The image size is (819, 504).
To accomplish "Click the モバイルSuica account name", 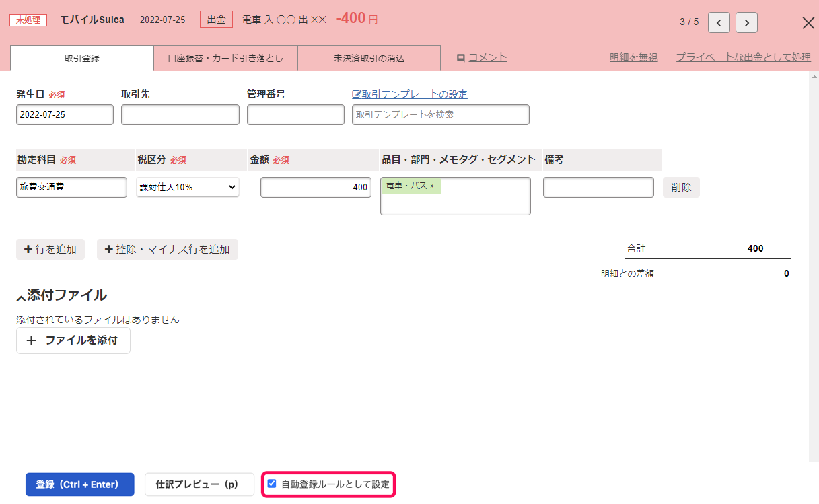I will coord(92,20).
